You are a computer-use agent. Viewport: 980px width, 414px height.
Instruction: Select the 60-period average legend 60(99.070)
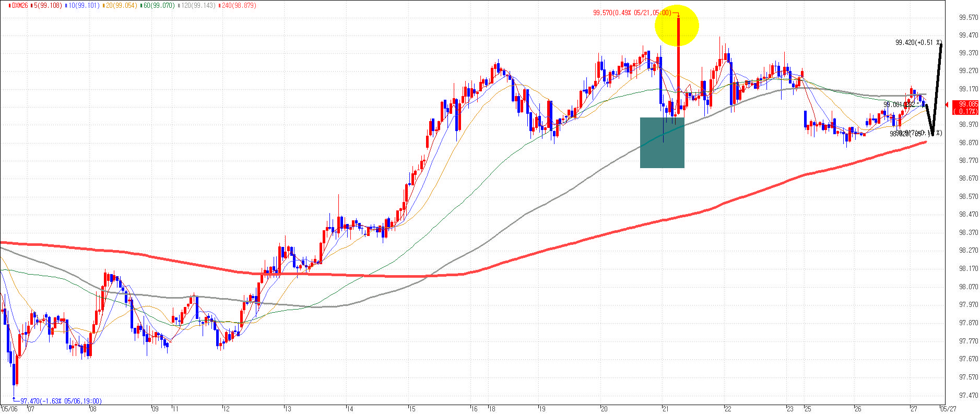[159, 5]
